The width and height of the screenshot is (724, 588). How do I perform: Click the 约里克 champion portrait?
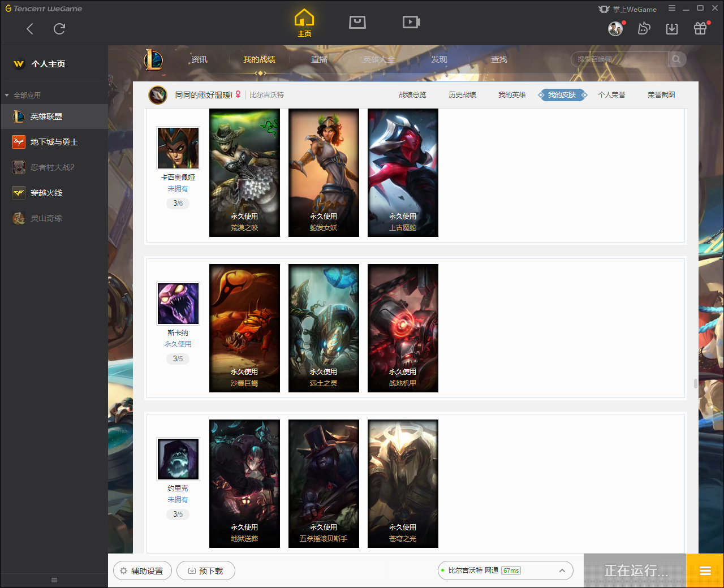pyautogui.click(x=178, y=459)
